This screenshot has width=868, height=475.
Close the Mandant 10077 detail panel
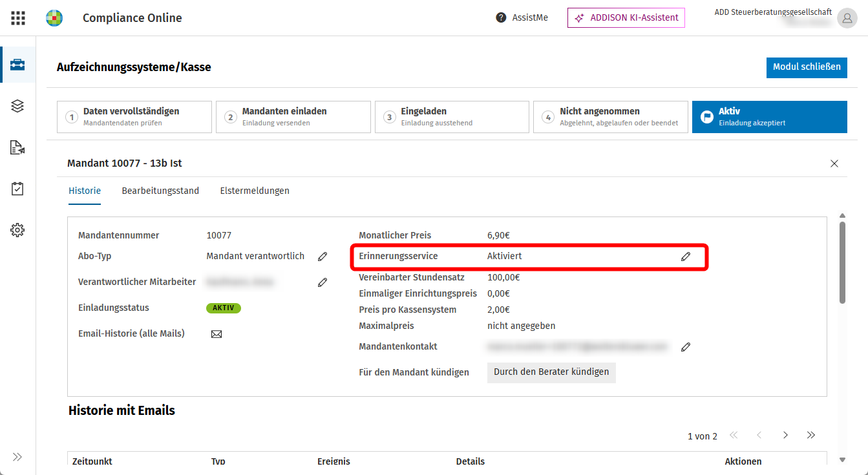tap(834, 164)
